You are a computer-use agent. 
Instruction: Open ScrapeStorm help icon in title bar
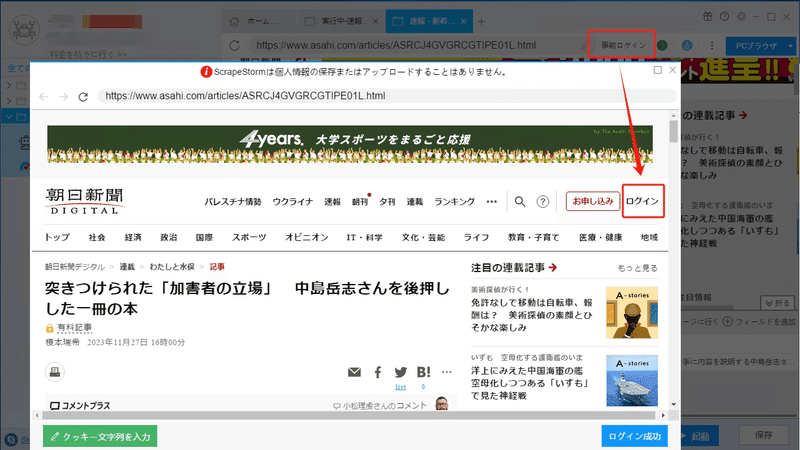724,16
